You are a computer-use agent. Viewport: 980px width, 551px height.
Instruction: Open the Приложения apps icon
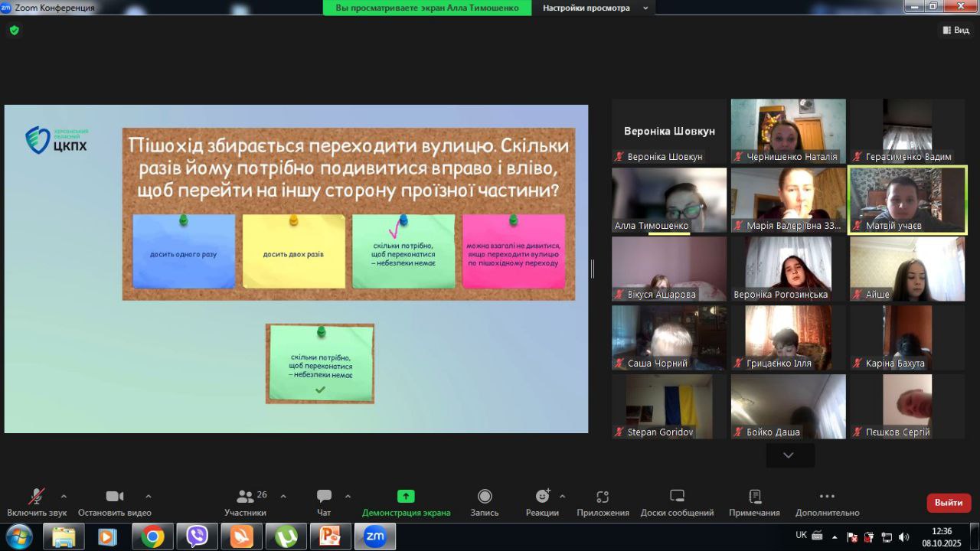[603, 497]
